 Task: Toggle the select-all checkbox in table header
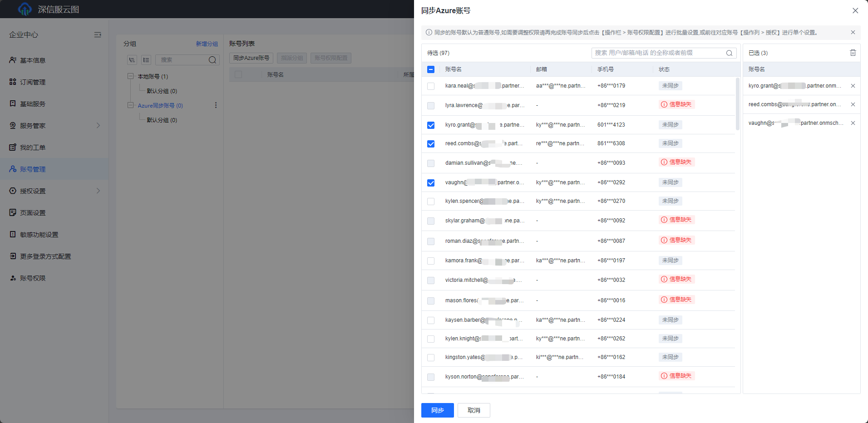(431, 69)
